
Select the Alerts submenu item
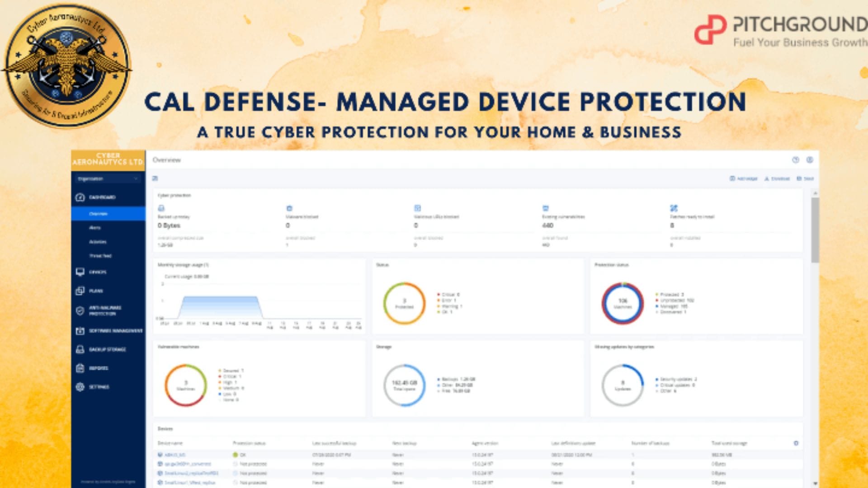[95, 228]
